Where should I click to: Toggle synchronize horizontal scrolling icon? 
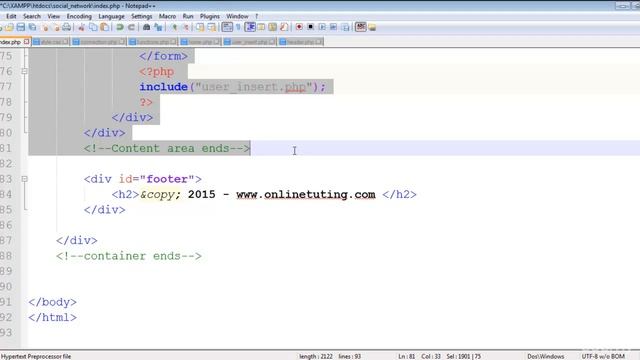coord(212,27)
